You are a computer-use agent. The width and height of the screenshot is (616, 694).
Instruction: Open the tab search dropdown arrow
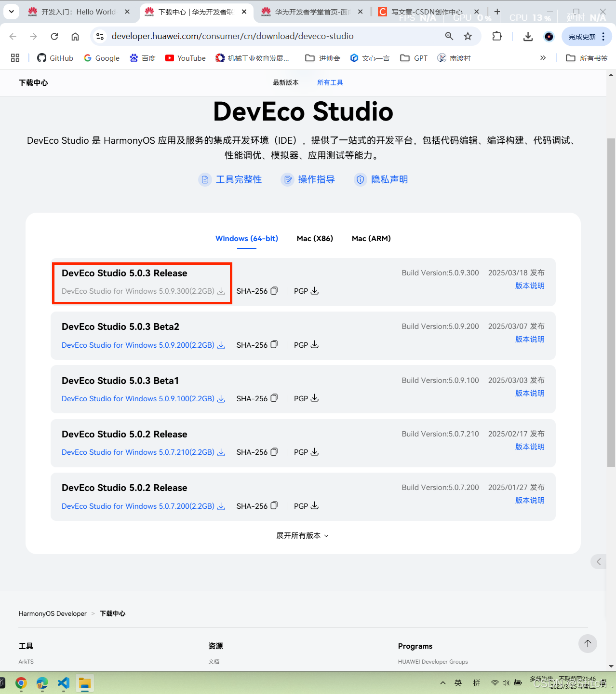pos(11,12)
